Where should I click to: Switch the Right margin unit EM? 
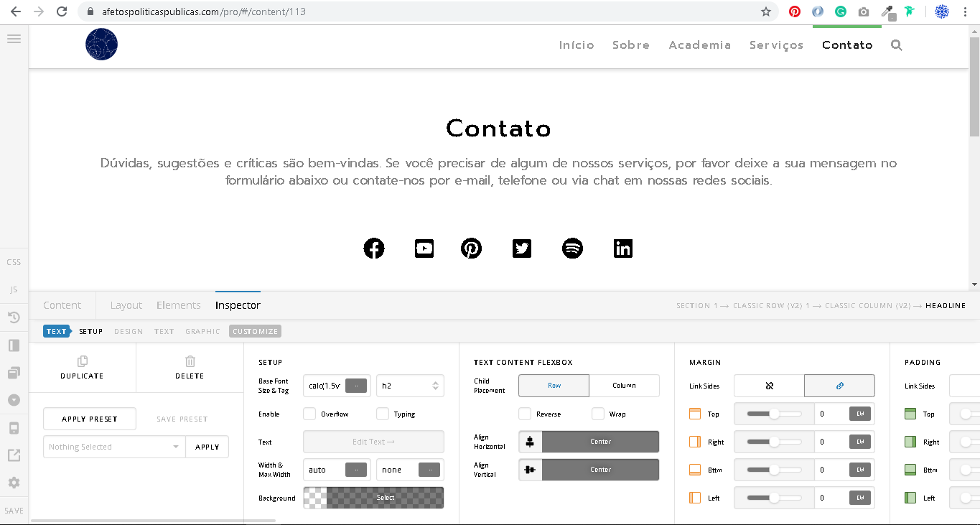coord(860,442)
